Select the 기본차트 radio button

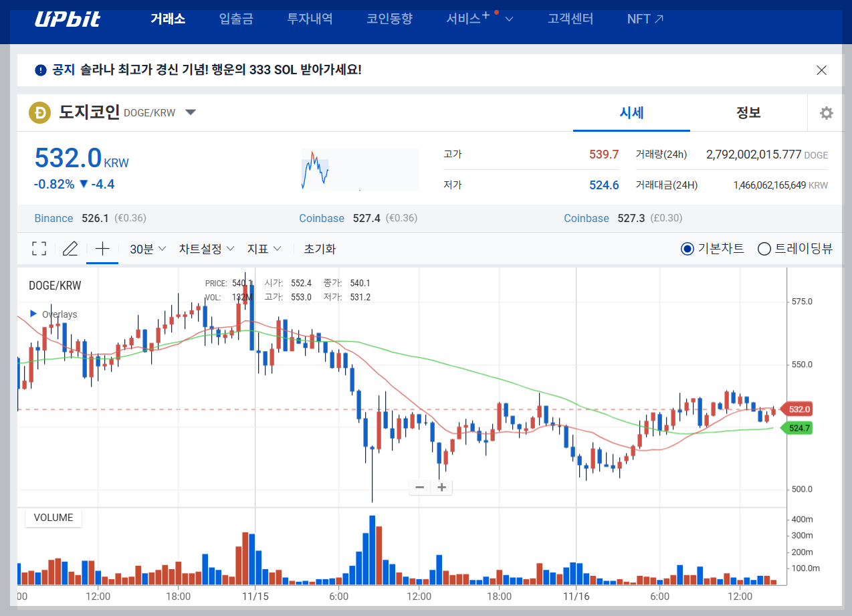687,248
